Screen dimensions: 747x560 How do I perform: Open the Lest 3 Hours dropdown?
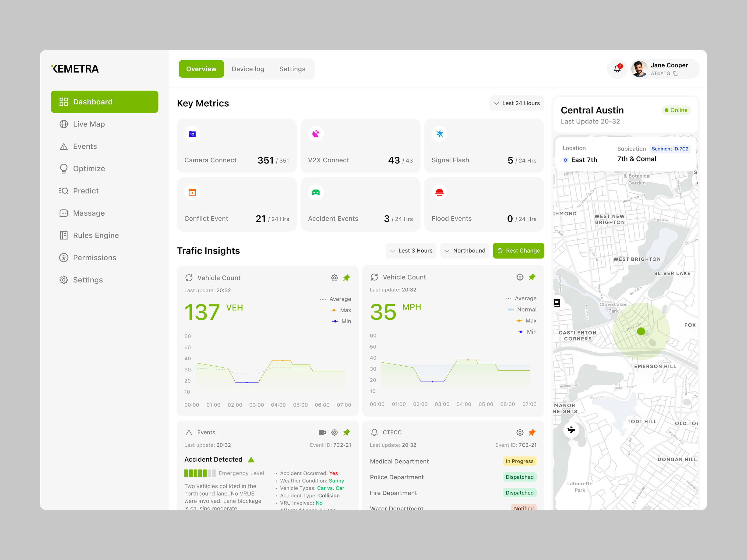point(411,250)
